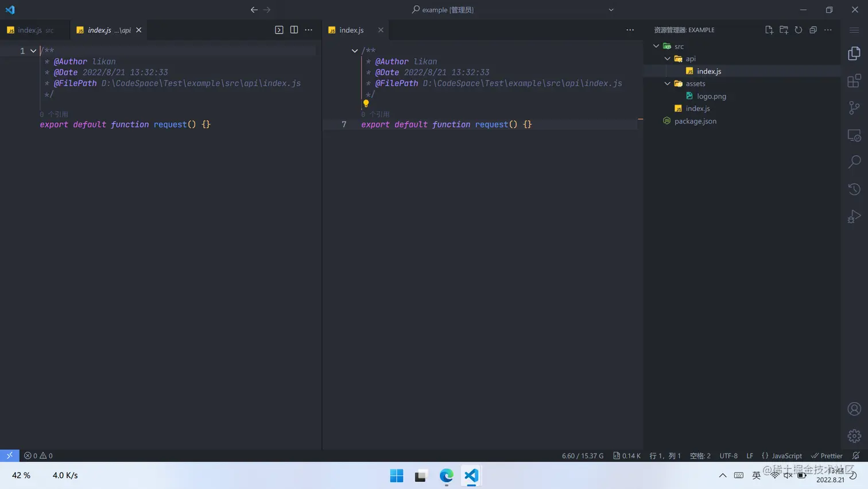Open Microsoft Edge from the taskbar

tap(446, 476)
